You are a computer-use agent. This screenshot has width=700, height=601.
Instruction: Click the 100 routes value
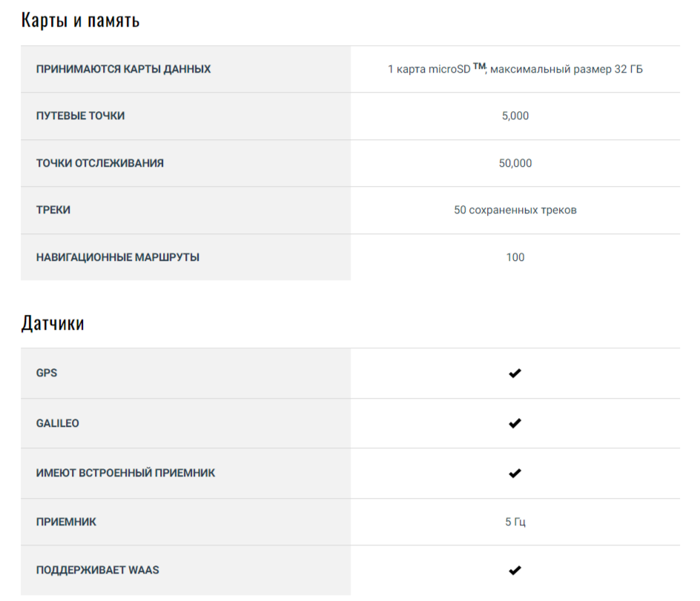515,257
